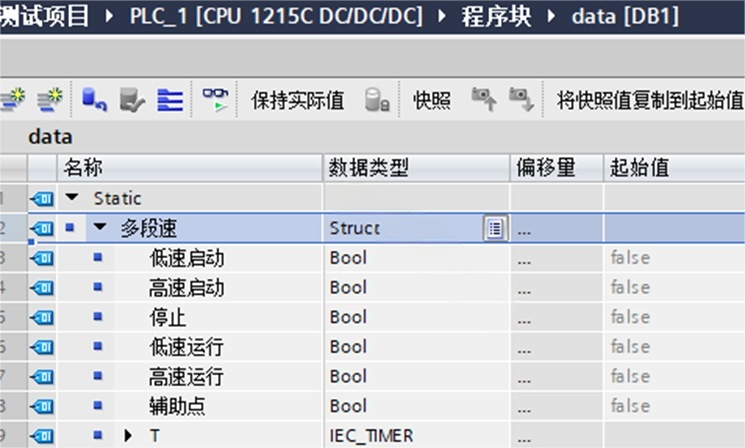Click the snapshot camera down-arrow icon
745x448 pixels.
tap(521, 99)
